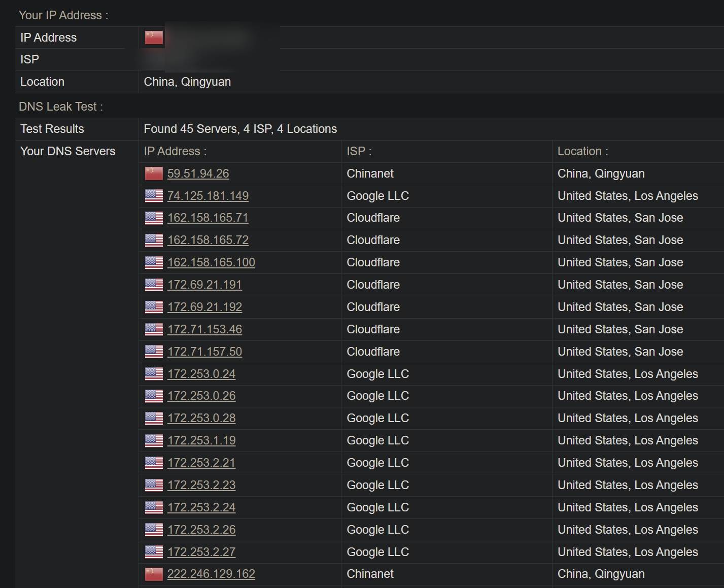This screenshot has height=588, width=724.
Task: Open IP link 172.253.2.23
Action: click(x=201, y=485)
